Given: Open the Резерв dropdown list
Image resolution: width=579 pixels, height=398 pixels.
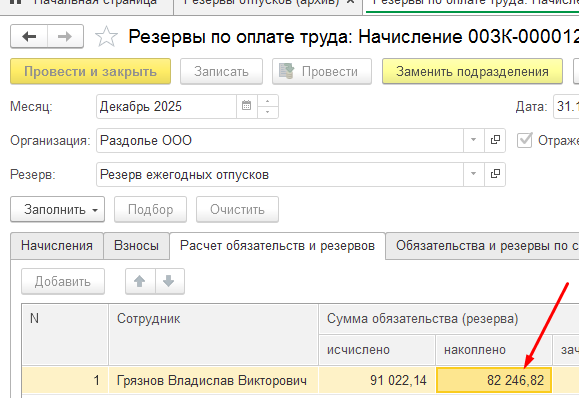Looking at the screenshot, I should point(474,174).
